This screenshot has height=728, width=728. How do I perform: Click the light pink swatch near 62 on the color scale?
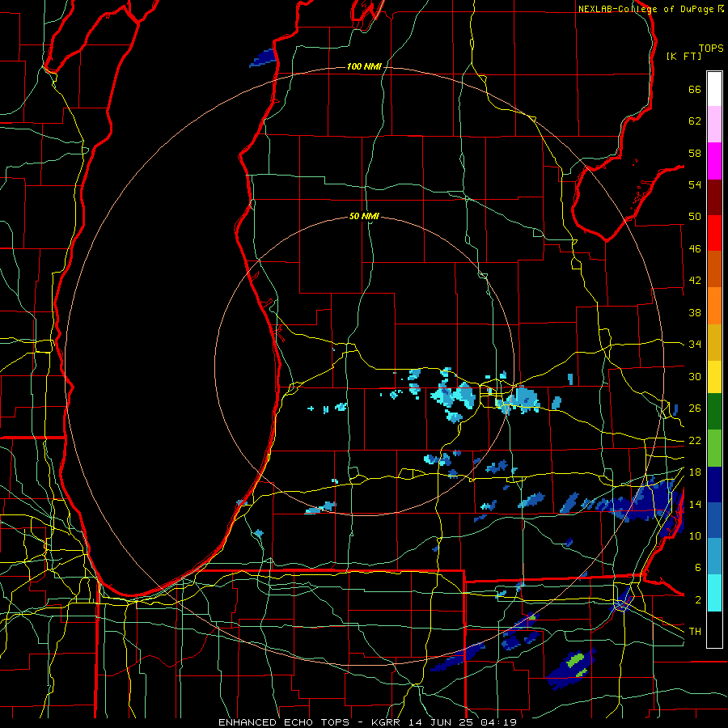(714, 124)
